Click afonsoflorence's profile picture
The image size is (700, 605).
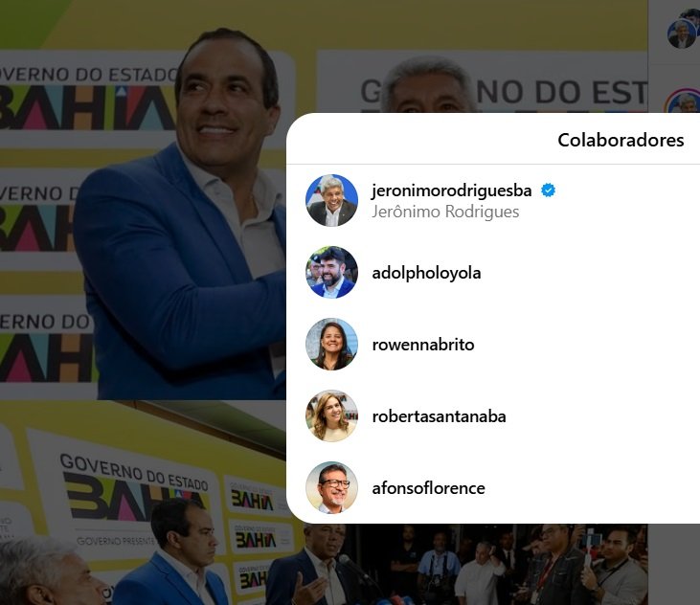tap(331, 487)
